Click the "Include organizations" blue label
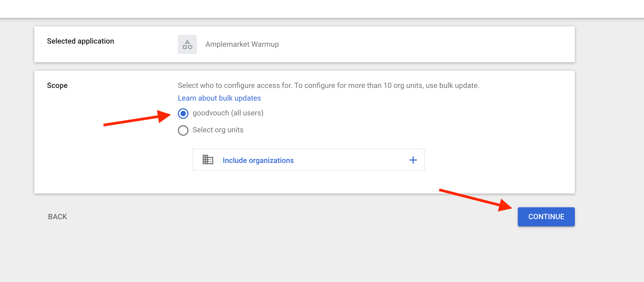The width and height of the screenshot is (644, 282). coord(258,161)
